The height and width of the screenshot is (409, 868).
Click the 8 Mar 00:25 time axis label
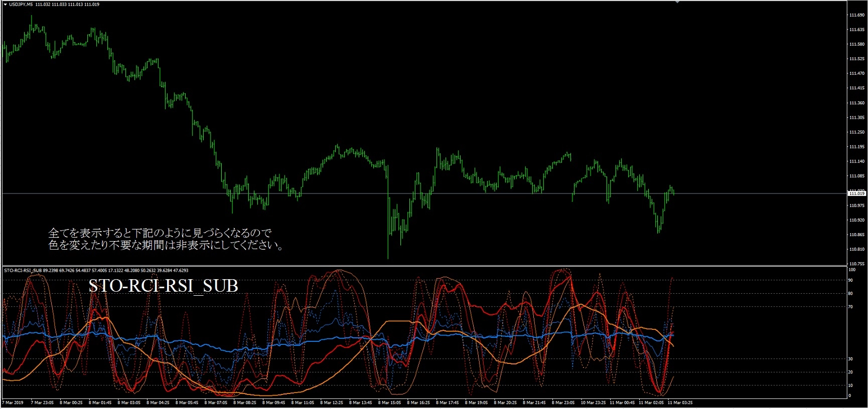pyautogui.click(x=71, y=402)
